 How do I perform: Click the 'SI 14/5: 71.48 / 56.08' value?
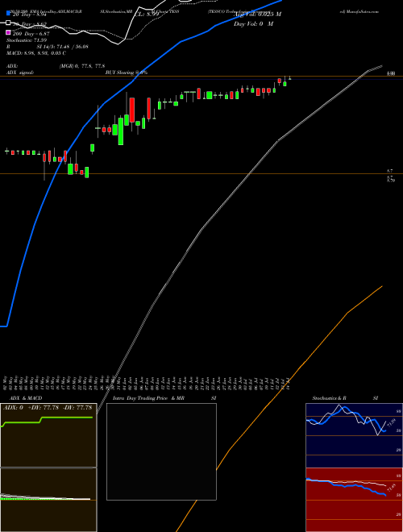62,47
